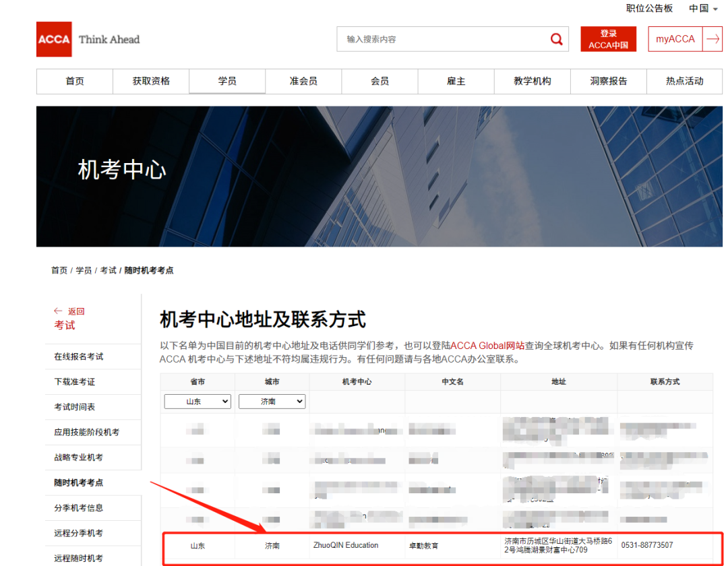Open the 城市 dropdown showing 济南
This screenshot has width=728, height=566.
272,402
